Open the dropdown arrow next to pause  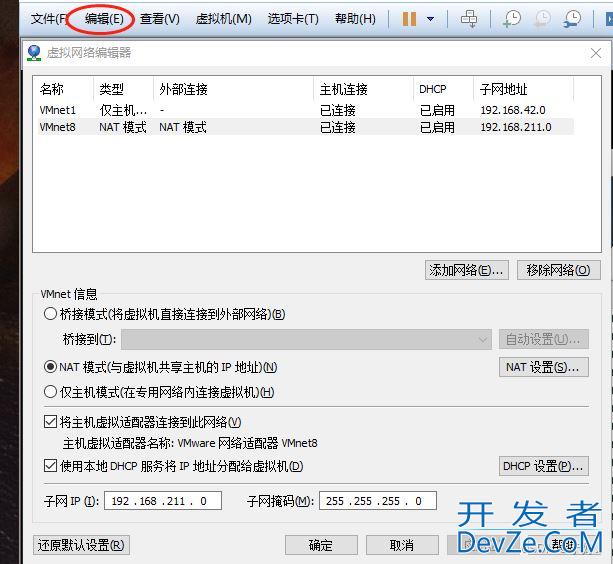click(430, 19)
